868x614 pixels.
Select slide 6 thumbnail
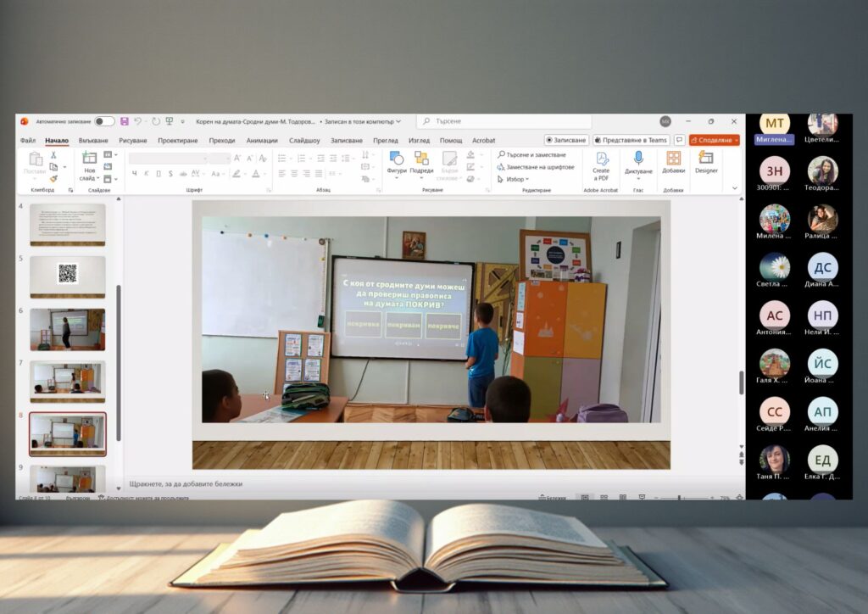(x=68, y=328)
